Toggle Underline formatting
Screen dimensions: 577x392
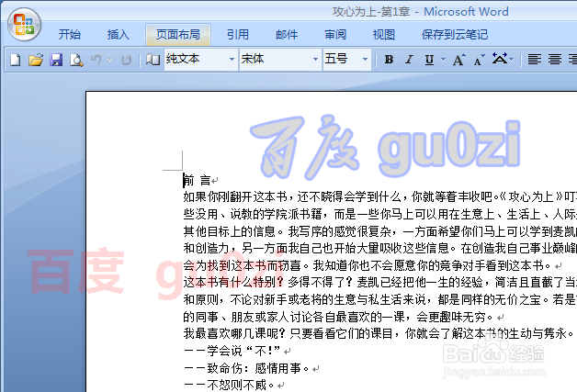pyautogui.click(x=429, y=59)
